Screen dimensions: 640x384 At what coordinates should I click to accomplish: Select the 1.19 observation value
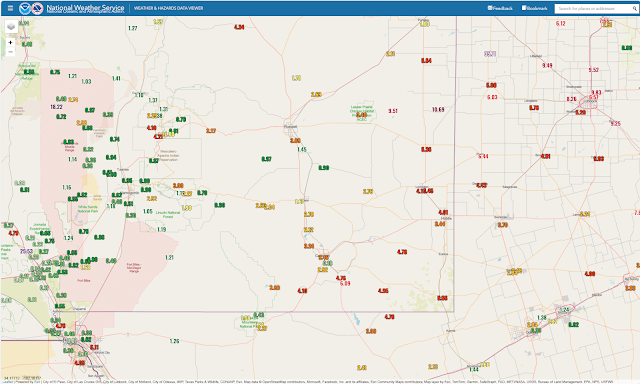click(x=162, y=229)
